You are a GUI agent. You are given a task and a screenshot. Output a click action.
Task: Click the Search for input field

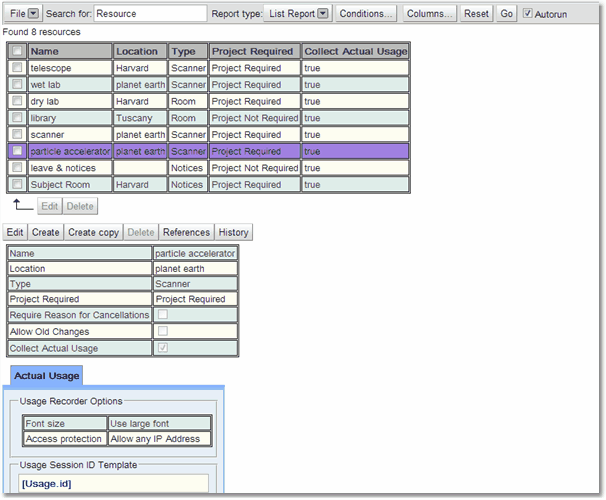coord(150,14)
